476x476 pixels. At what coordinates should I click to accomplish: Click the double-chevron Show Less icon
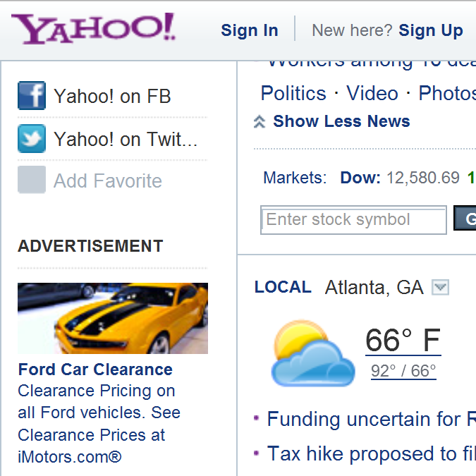tap(260, 122)
